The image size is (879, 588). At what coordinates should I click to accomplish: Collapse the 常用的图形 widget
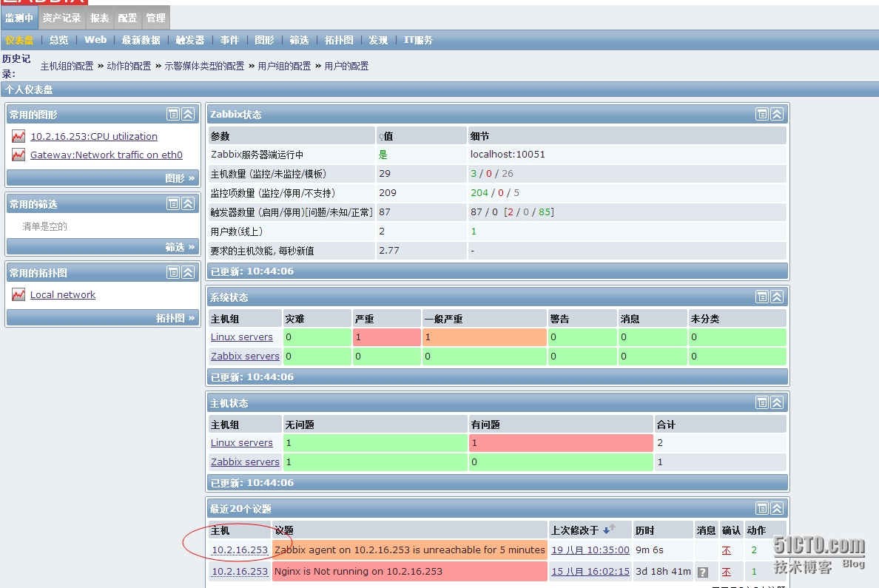tap(189, 115)
